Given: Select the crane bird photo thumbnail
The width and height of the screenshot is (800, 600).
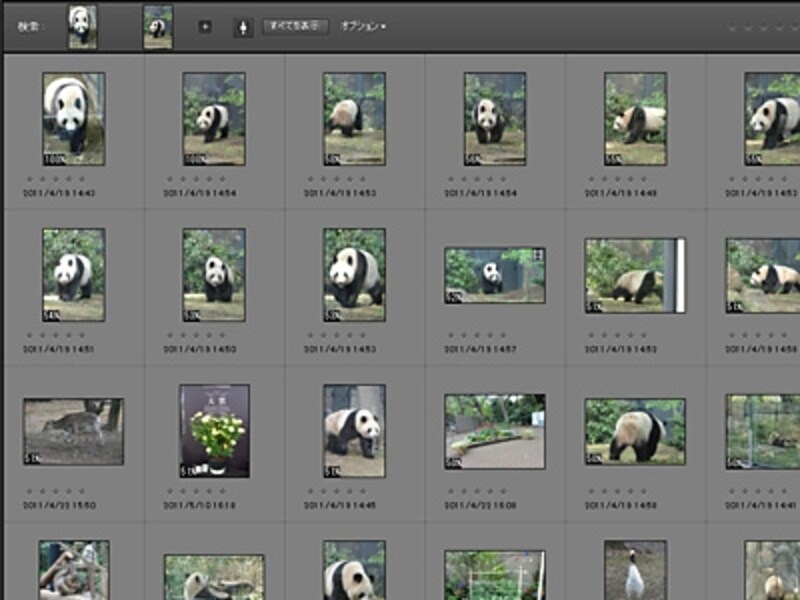Looking at the screenshot, I should [x=635, y=570].
